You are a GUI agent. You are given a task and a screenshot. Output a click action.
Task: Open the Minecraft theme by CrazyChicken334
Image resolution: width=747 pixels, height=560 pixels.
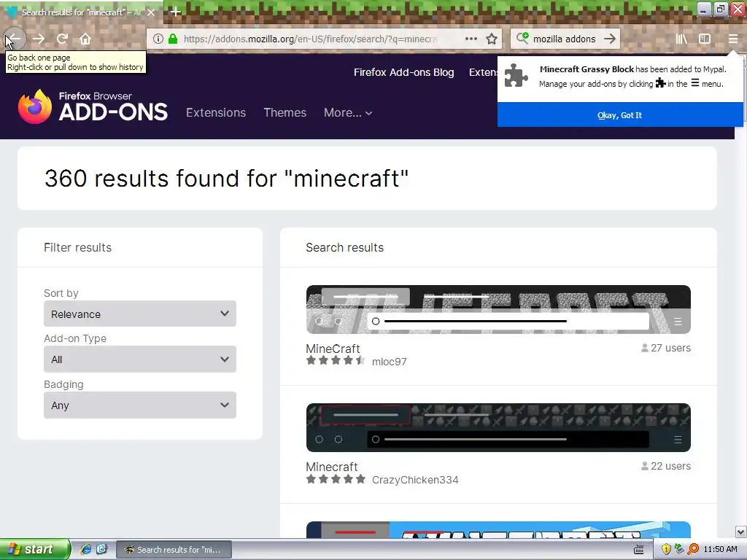(332, 467)
